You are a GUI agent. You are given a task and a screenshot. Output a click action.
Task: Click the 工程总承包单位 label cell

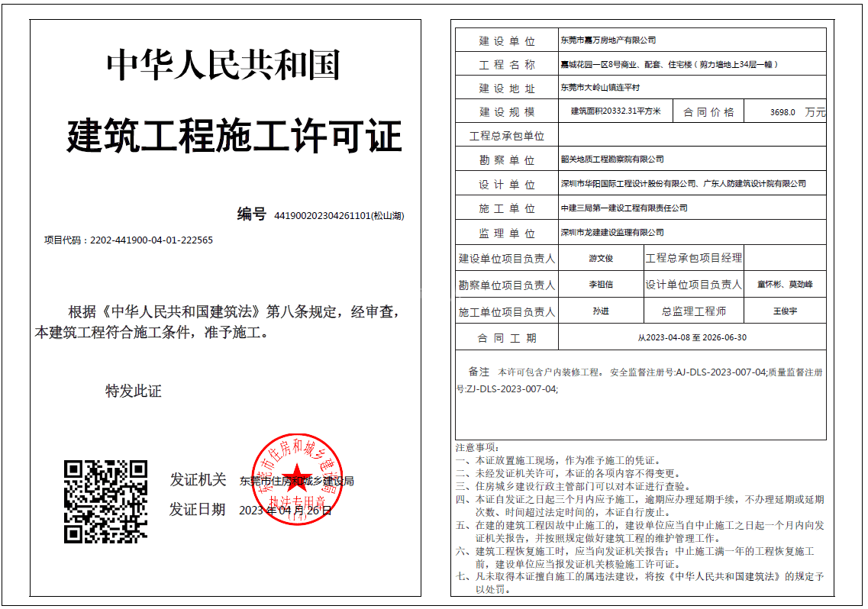(506, 135)
